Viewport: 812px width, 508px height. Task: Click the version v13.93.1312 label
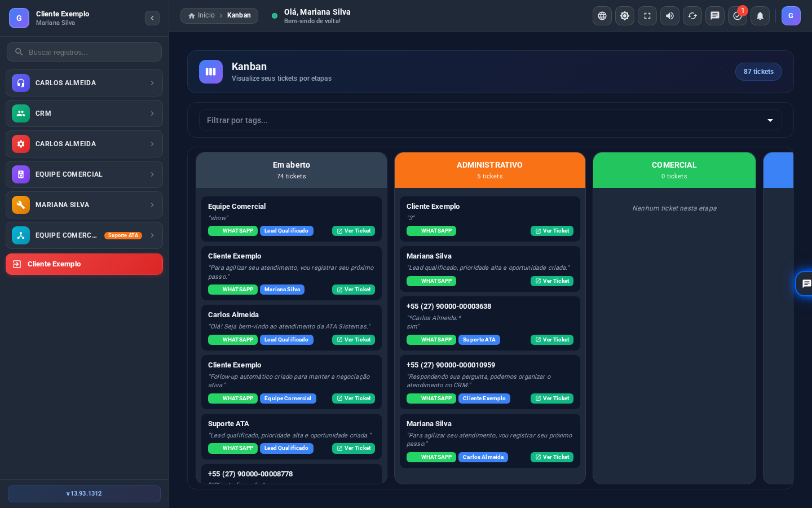point(85,494)
